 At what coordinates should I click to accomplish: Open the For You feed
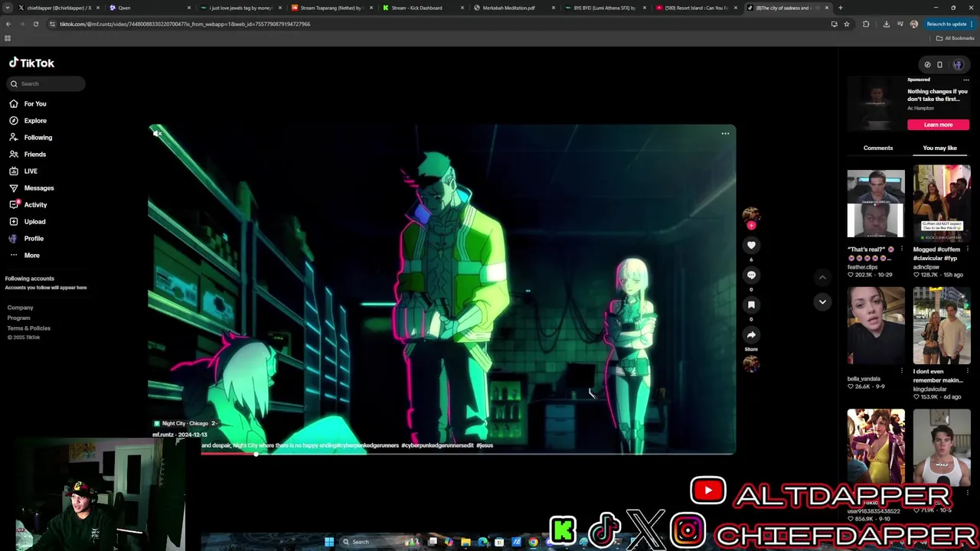click(x=34, y=103)
